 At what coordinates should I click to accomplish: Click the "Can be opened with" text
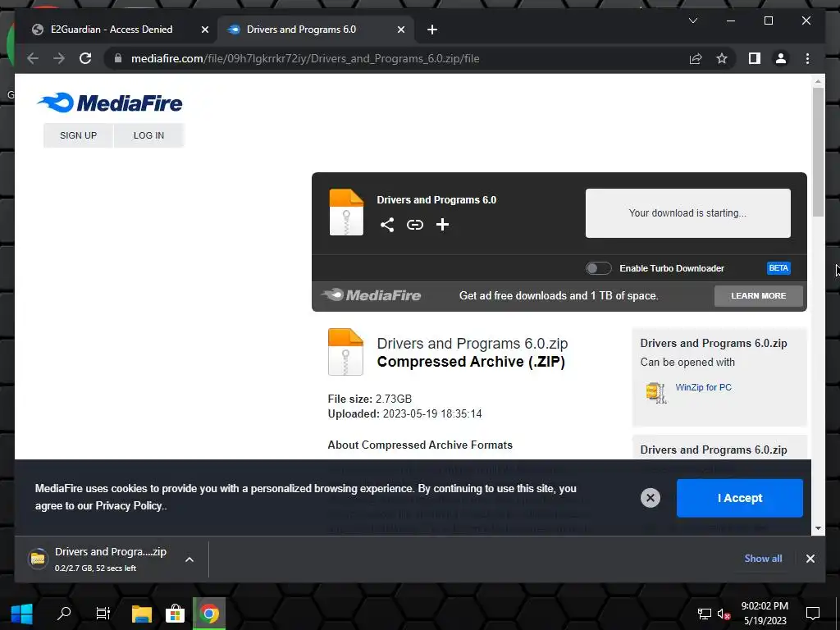coord(687,362)
